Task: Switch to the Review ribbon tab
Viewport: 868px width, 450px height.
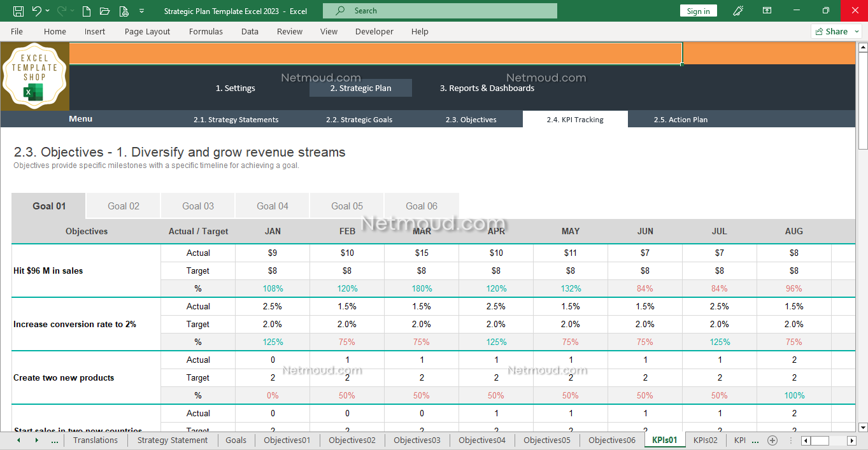Action: (x=290, y=32)
